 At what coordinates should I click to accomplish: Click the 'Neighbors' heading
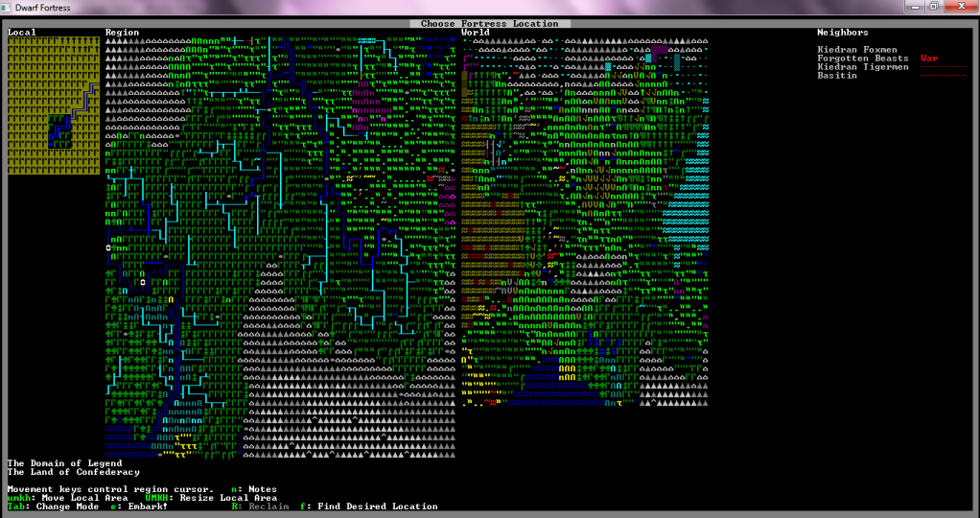[x=843, y=33]
